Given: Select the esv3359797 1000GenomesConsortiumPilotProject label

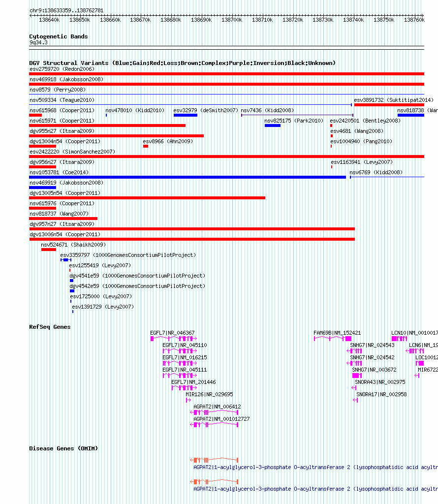Looking at the screenshot, I should (128, 255).
